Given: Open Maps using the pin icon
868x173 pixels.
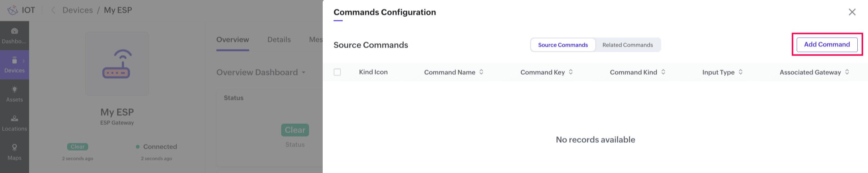Looking at the screenshot, I should 15,148.
